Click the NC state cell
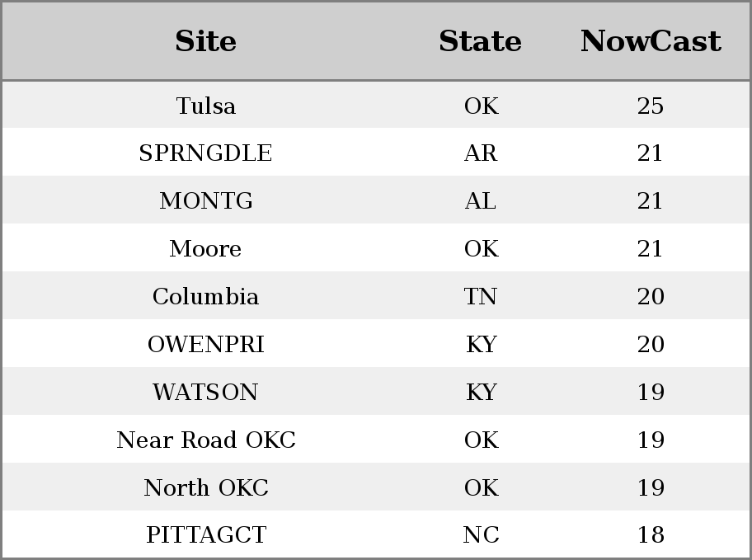This screenshot has height=560, width=752. pos(481,534)
